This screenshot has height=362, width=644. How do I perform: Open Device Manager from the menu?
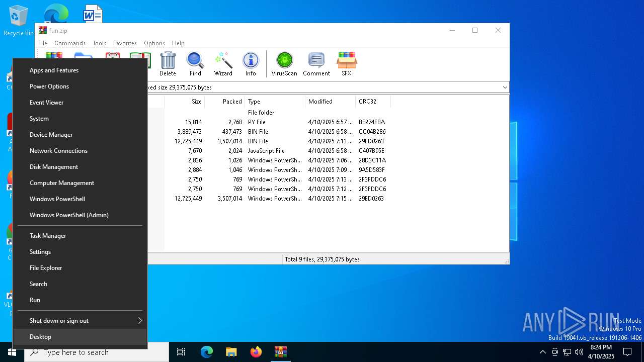click(x=80, y=135)
